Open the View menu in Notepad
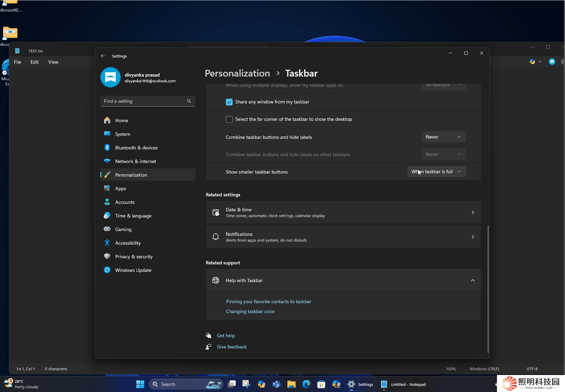 click(x=53, y=62)
